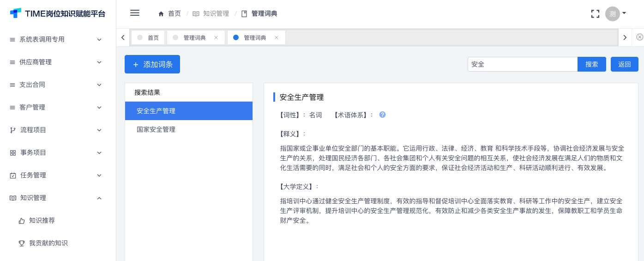Viewport: 644px width, 261px height.
Task: Click the 知识管理 book icon in breadcrumb
Action: (x=196, y=14)
